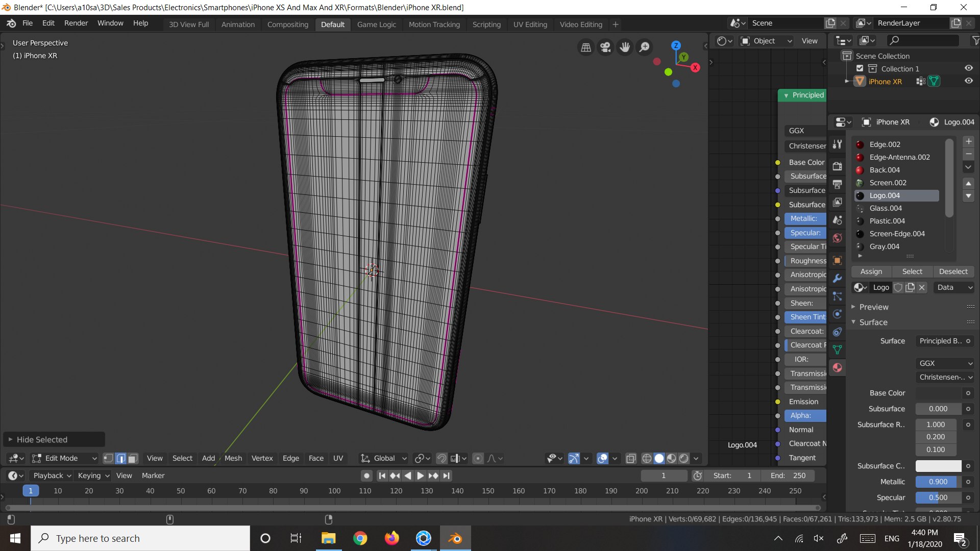Toggle fake user shield for Logo material
980x551 pixels.
click(x=898, y=288)
